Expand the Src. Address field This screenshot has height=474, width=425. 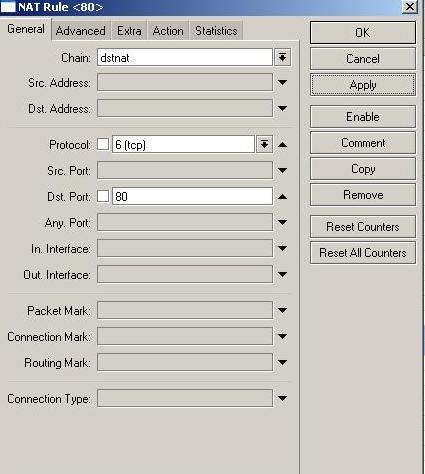tap(282, 82)
